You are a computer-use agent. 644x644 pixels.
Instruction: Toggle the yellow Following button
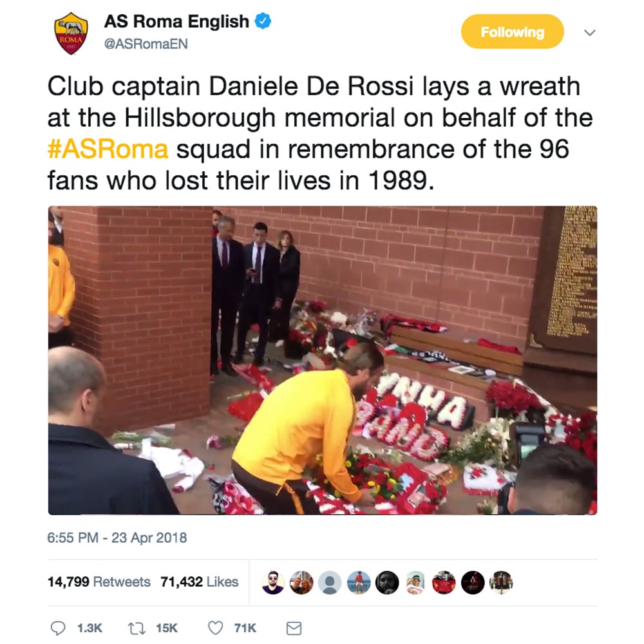[512, 32]
